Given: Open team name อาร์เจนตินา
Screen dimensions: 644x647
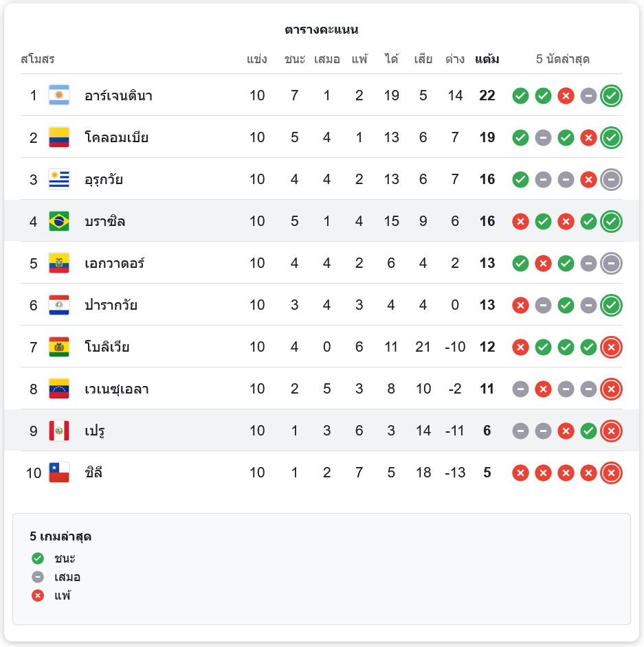Looking at the screenshot, I should 118,95.
